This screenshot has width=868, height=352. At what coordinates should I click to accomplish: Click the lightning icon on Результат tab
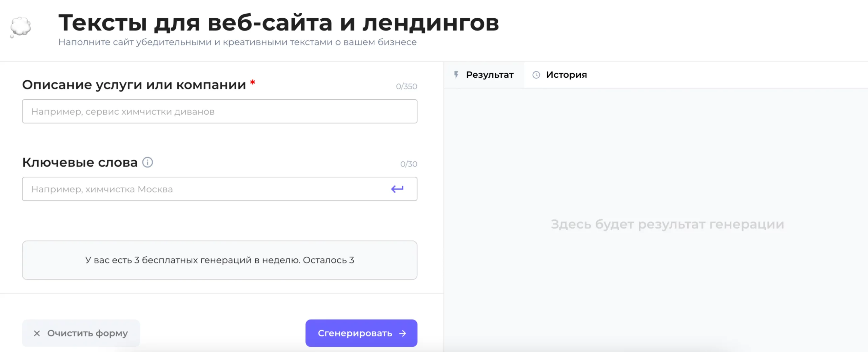pos(456,75)
